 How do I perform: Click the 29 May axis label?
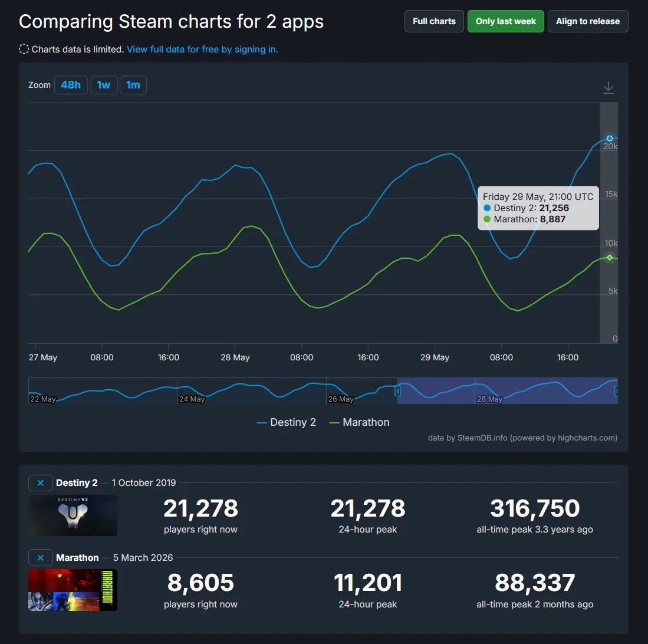coord(435,357)
